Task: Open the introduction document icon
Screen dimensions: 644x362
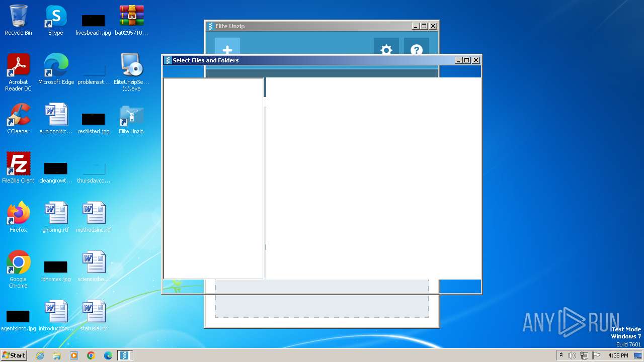Action: click(56, 316)
